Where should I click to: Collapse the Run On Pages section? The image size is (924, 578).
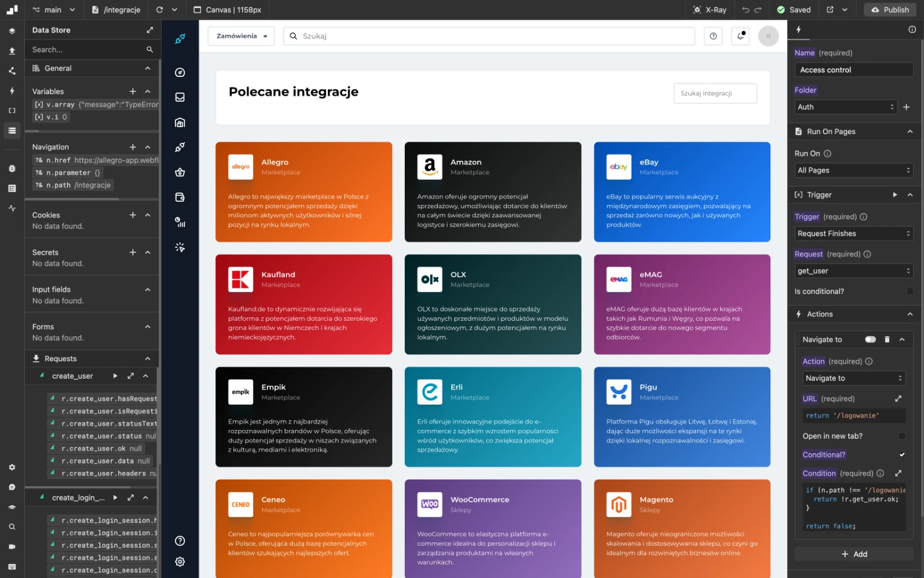pos(910,132)
